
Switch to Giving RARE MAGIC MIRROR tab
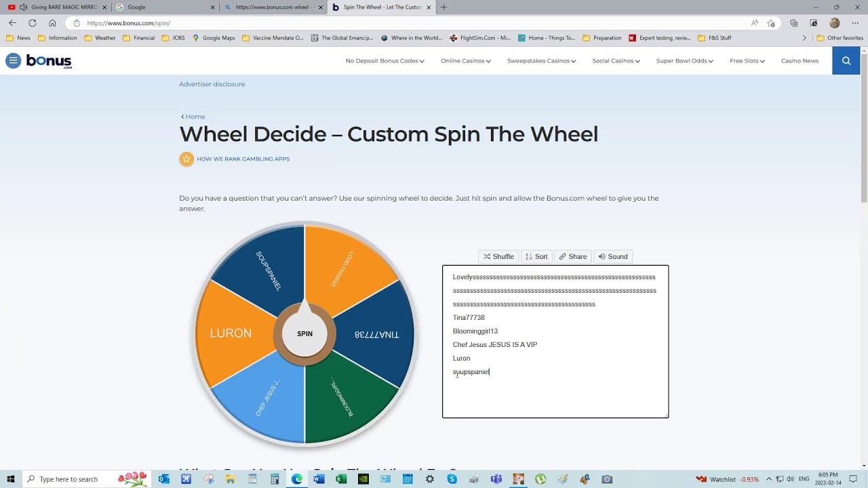(x=56, y=7)
